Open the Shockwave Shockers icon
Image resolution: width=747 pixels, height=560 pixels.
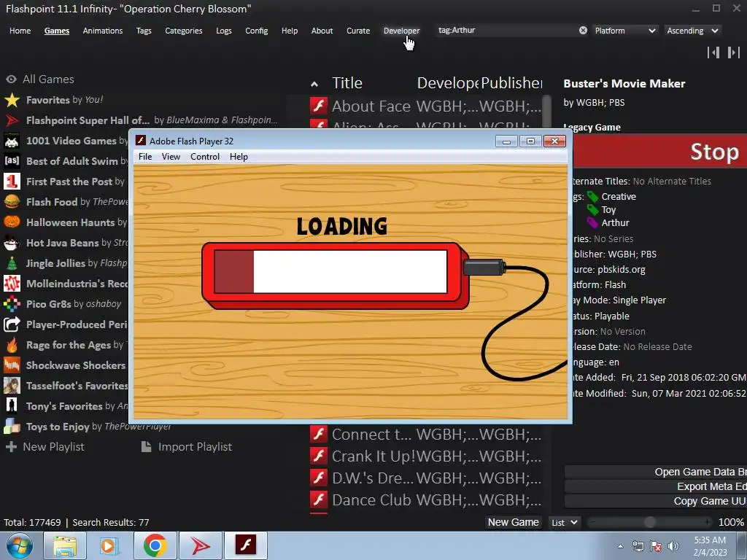[12, 365]
